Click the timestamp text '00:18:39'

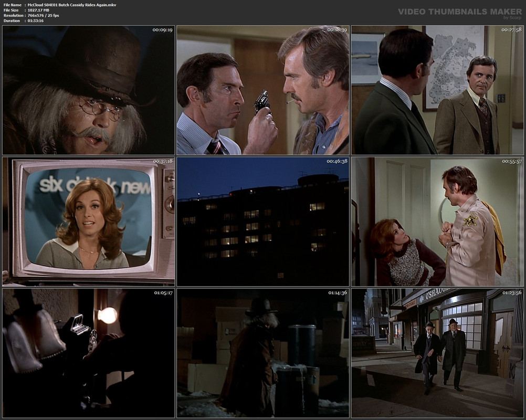337,30
